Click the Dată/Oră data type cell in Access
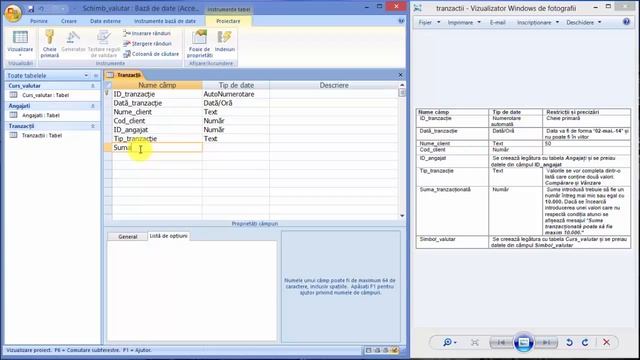Screen dimensions: 640x360 [x=236, y=103]
